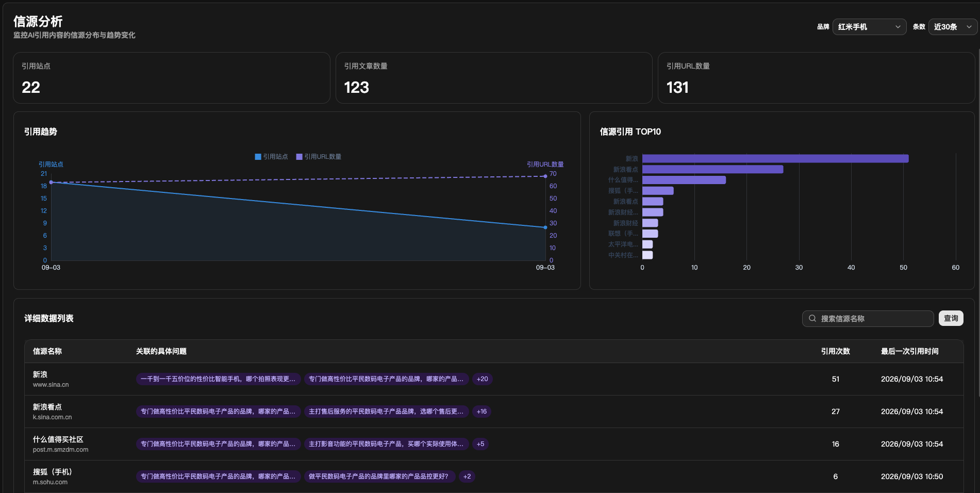Expand the +5 tag in 什么值得买社区 row

coord(480,444)
